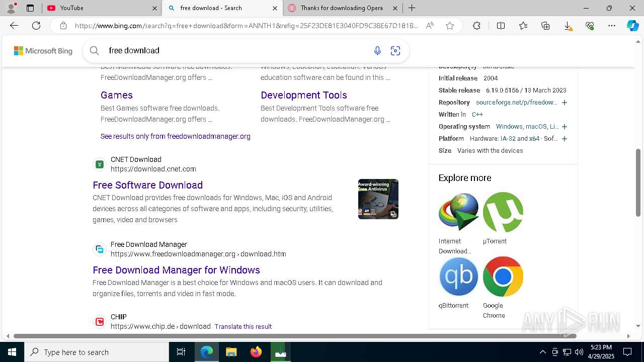See results only from freedownloadmanager.org
This screenshot has width=644, height=362.
pos(176,136)
